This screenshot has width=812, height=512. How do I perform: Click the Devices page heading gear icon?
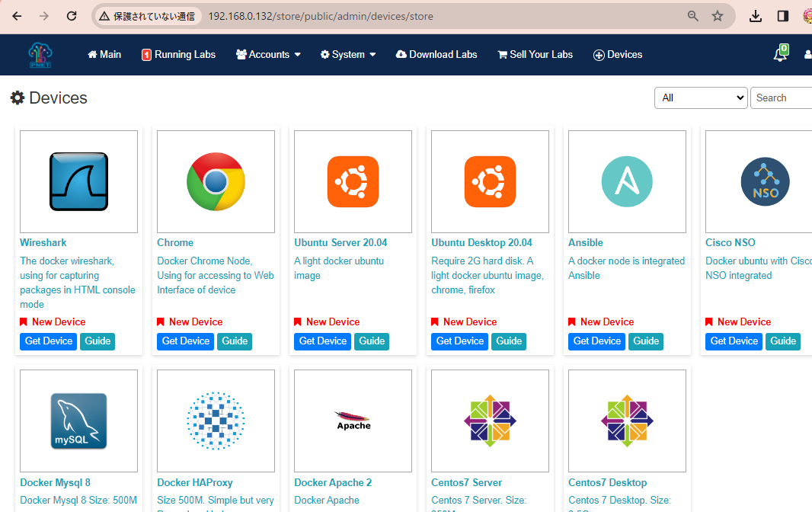pos(18,98)
